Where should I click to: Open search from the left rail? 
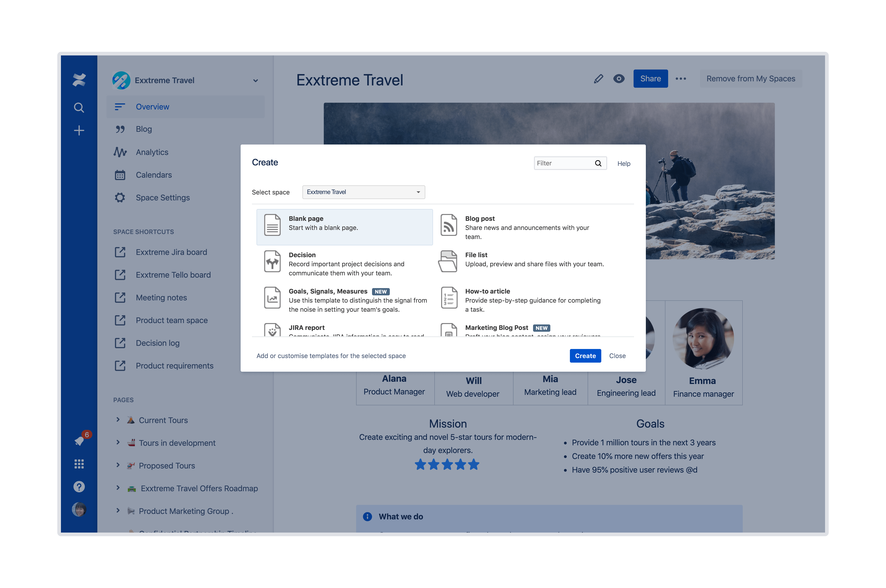tap(79, 108)
